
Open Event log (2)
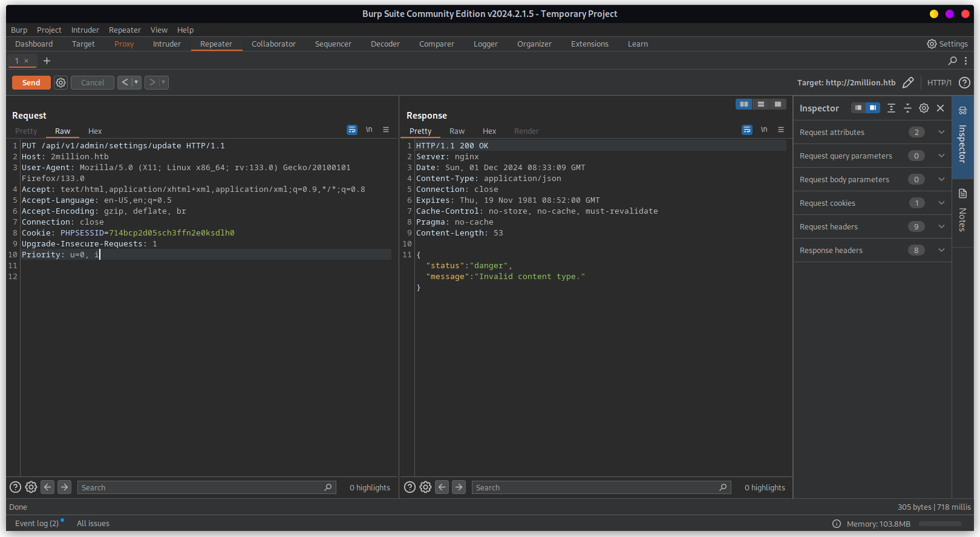[37, 523]
